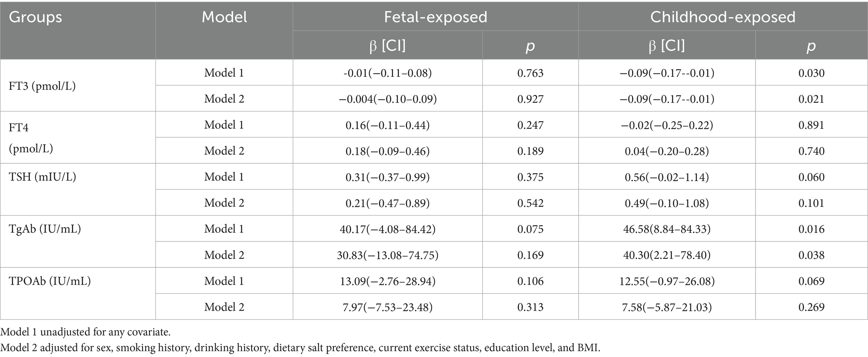Click the Model column header
Screen dimensions: 868x357
[224, 17]
